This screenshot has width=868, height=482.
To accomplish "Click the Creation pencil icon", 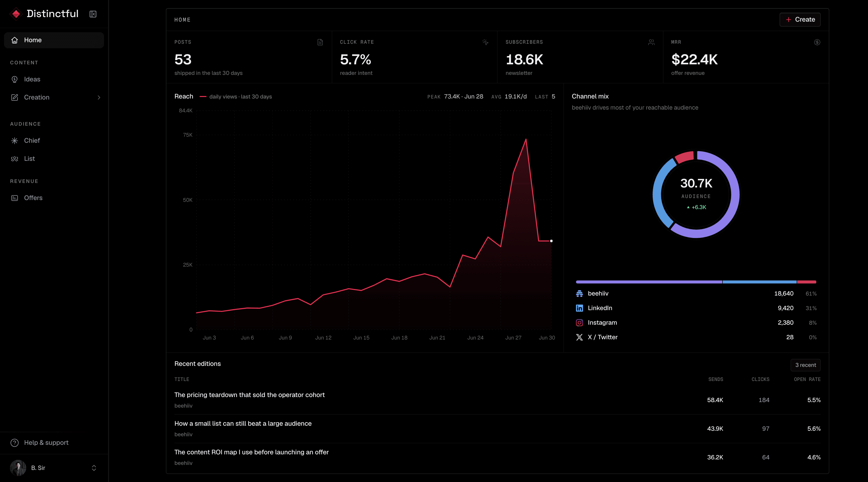I will [x=15, y=98].
